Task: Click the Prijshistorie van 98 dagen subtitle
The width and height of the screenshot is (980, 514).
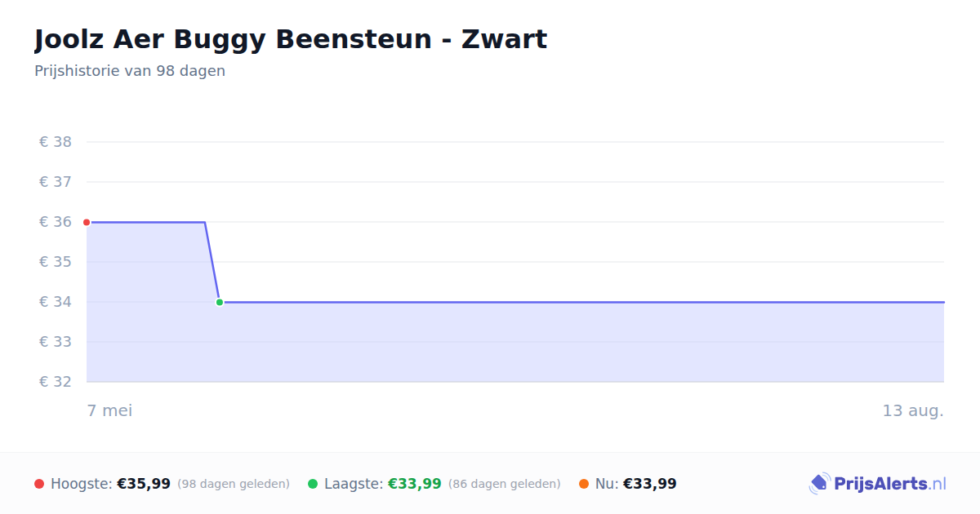Action: [x=130, y=71]
